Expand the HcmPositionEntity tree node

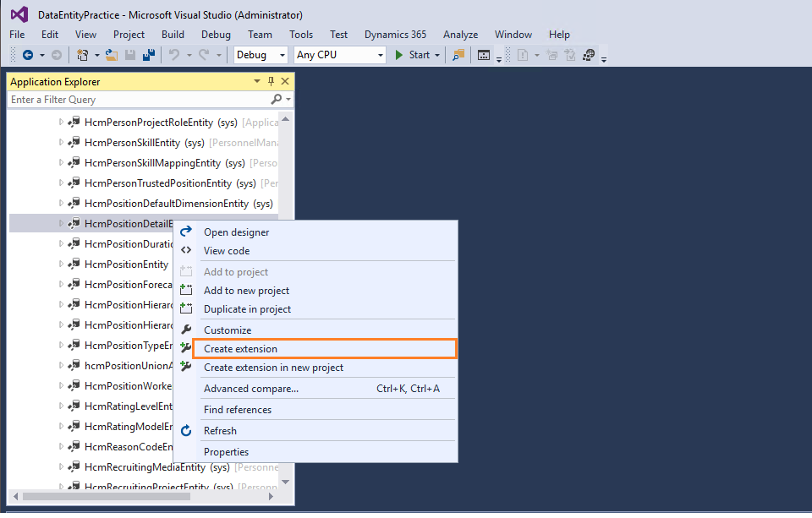(59, 264)
